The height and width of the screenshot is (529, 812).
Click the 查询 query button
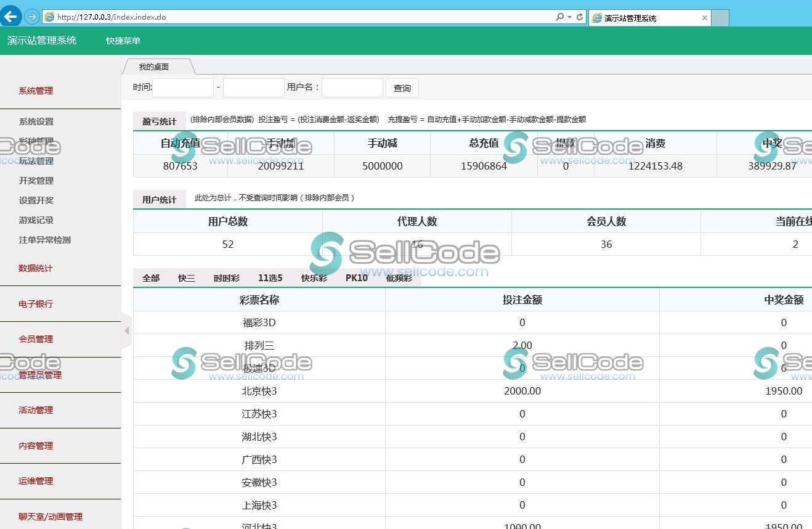(x=402, y=88)
